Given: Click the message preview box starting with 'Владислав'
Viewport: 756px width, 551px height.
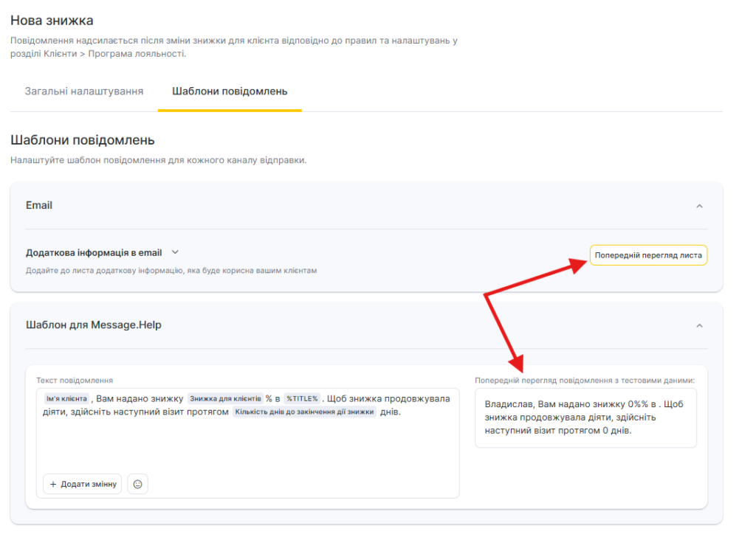Looking at the screenshot, I should [x=585, y=417].
